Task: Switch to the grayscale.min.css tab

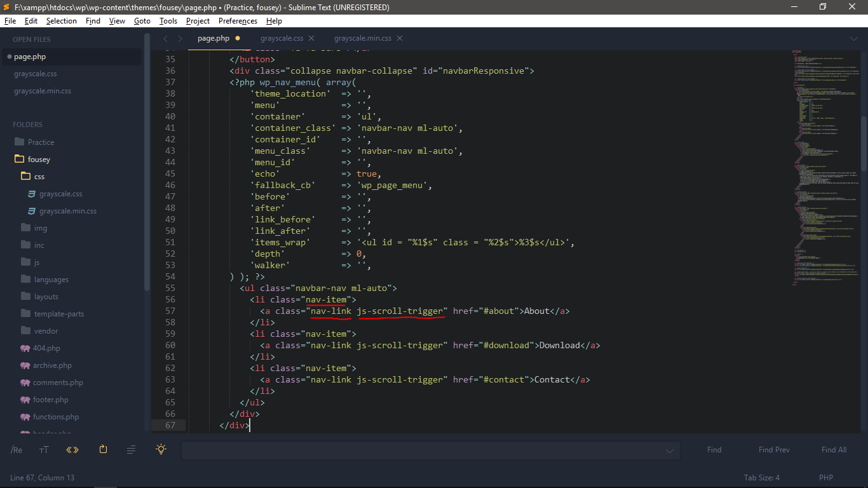Action: tap(363, 39)
